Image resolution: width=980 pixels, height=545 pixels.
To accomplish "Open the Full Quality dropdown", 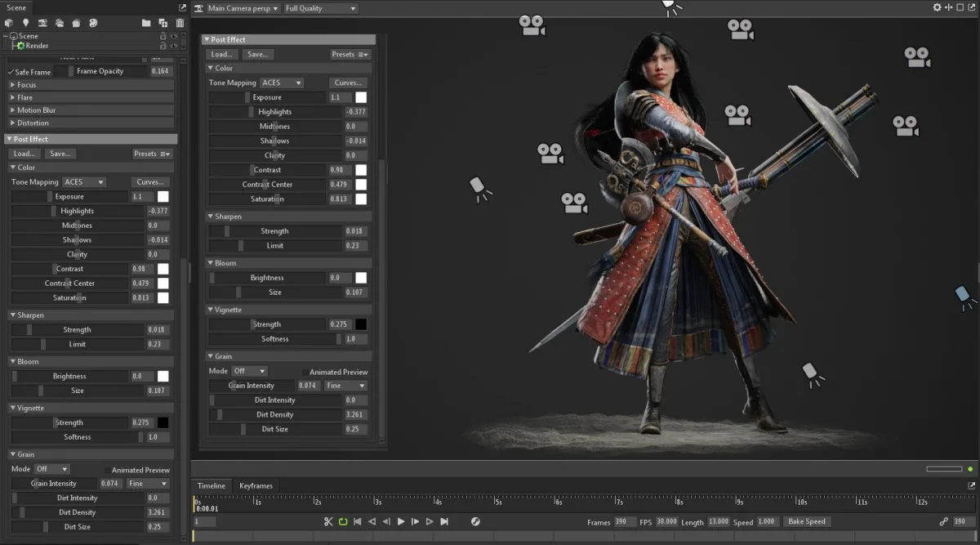I will coord(320,8).
